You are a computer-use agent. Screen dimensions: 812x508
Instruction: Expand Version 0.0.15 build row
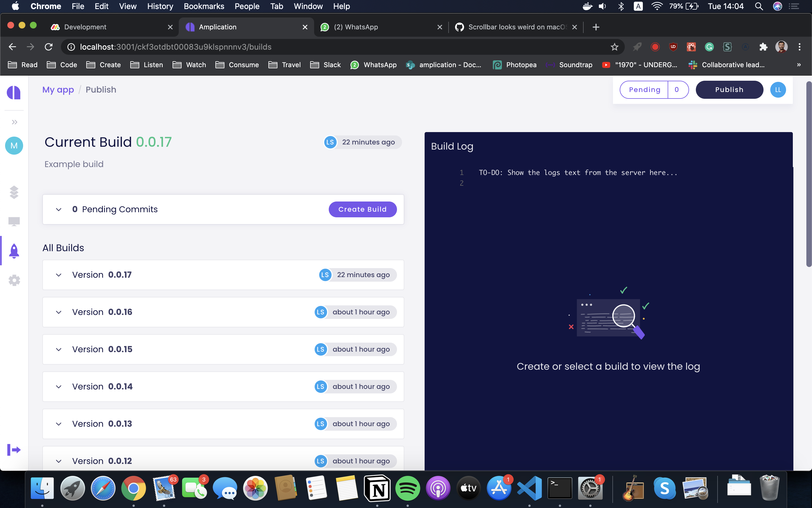pos(59,350)
